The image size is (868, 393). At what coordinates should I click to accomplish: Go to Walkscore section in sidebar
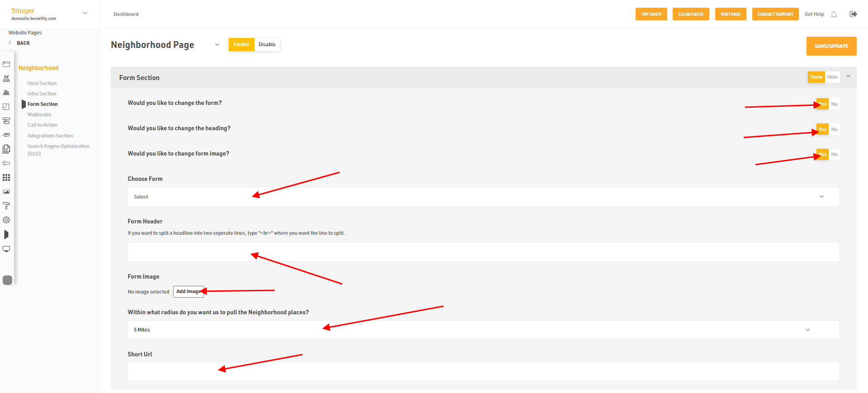click(x=39, y=115)
